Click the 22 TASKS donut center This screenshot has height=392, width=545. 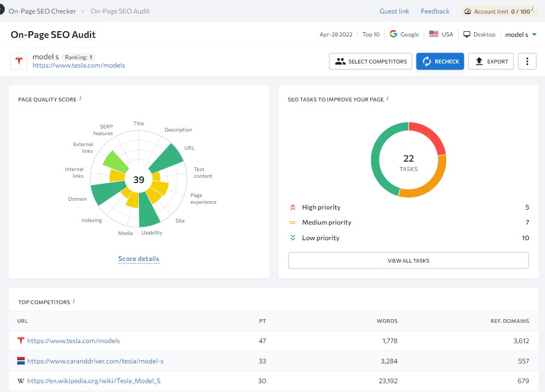click(x=409, y=163)
